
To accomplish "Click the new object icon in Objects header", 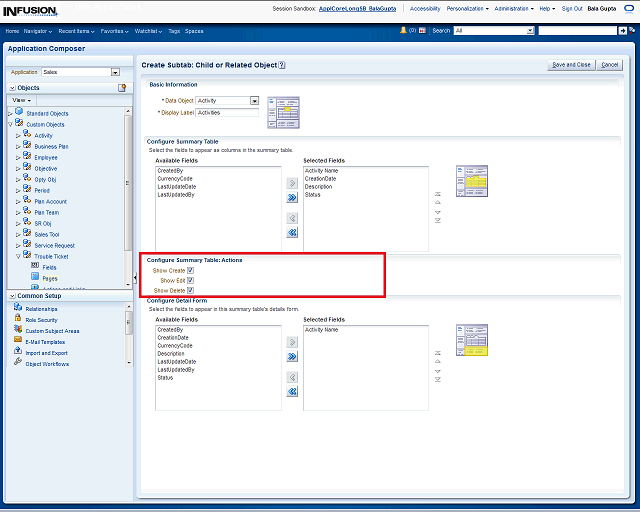I will [122, 88].
